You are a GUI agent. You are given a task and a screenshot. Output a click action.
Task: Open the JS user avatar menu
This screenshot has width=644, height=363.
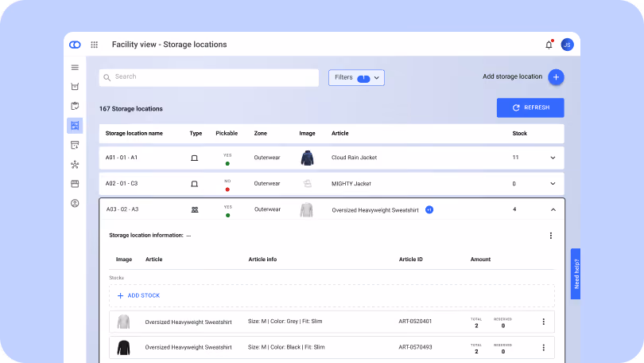click(x=567, y=45)
